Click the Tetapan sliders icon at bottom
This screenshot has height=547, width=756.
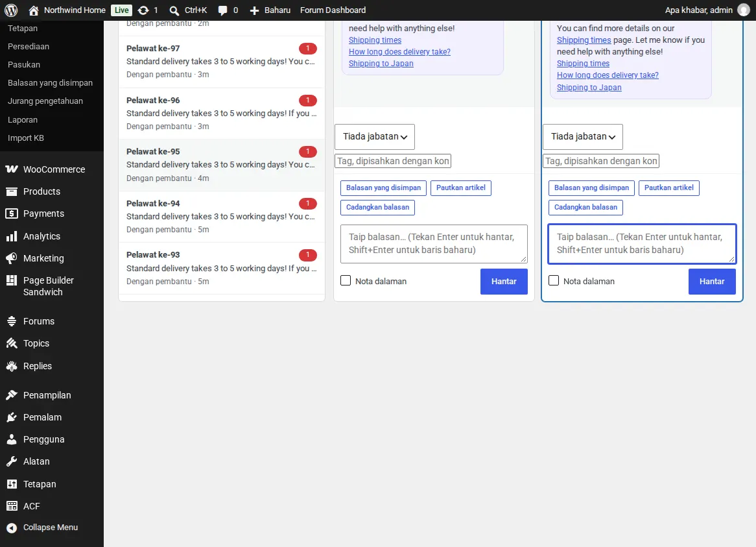12,484
